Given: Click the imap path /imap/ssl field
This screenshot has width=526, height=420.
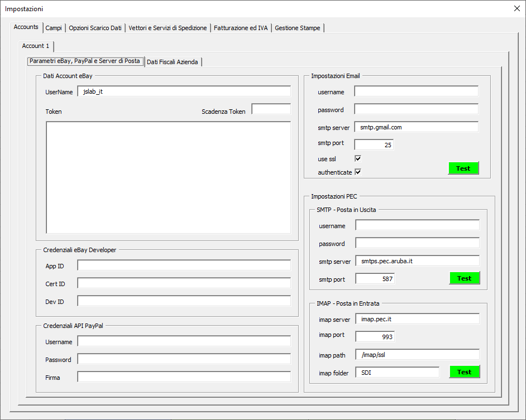Looking at the screenshot, I should (x=417, y=355).
